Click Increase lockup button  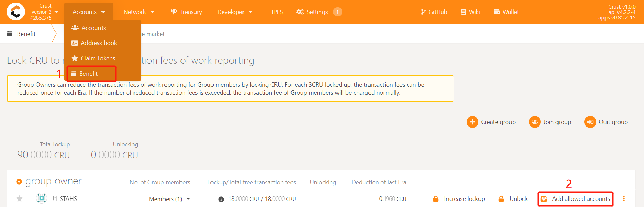(x=459, y=199)
